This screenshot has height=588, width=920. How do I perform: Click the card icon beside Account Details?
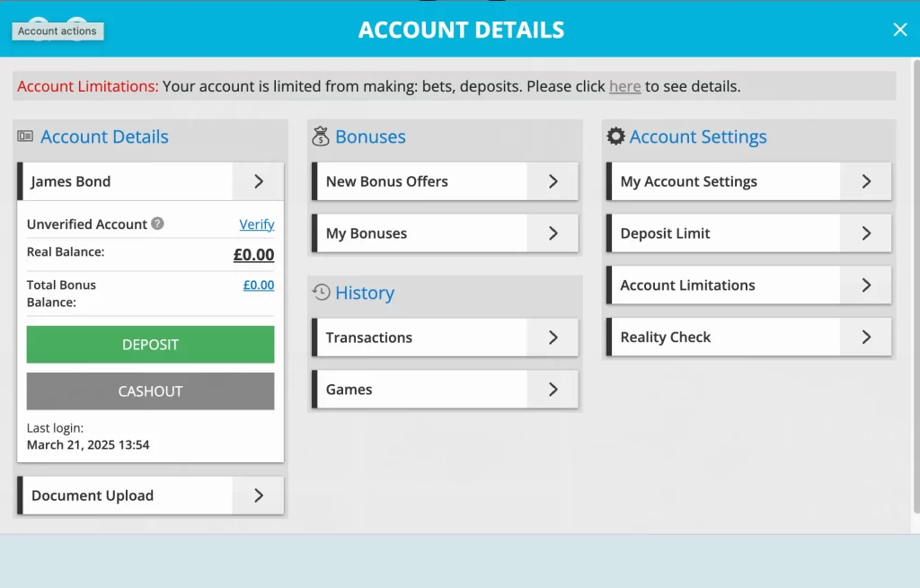[24, 136]
